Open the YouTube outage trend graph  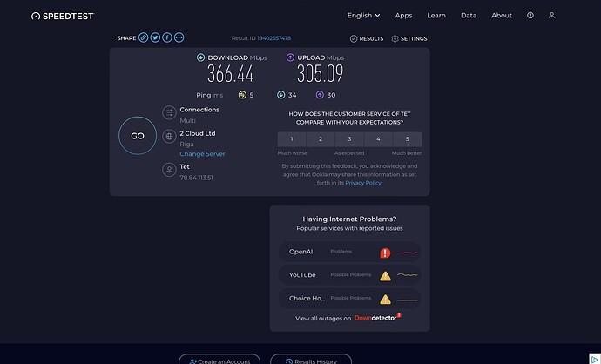coord(408,275)
